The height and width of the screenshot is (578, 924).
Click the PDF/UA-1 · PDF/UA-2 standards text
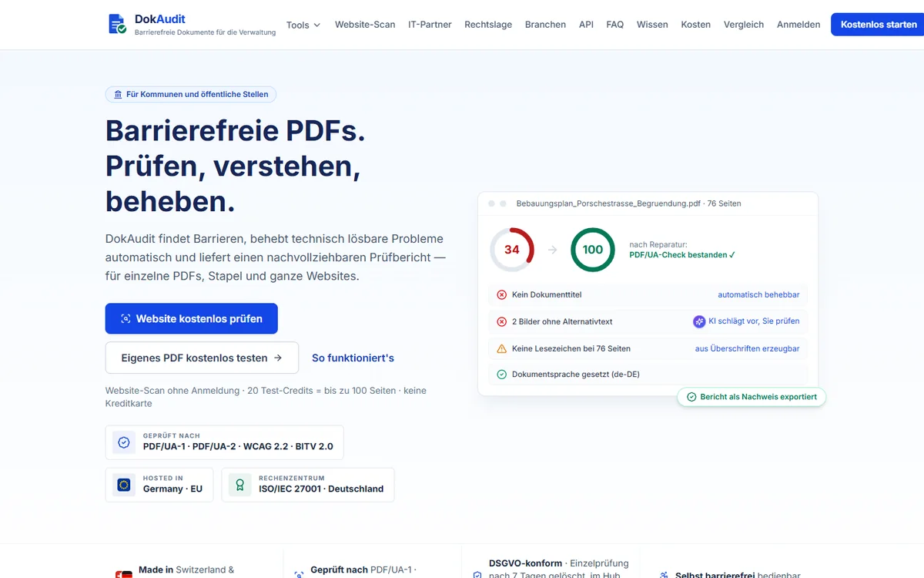coord(238,446)
